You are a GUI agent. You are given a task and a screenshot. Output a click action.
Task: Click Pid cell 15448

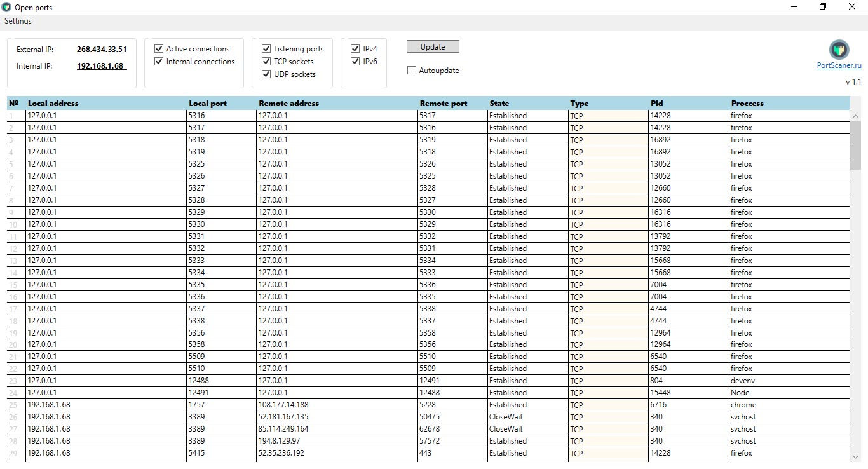689,393
